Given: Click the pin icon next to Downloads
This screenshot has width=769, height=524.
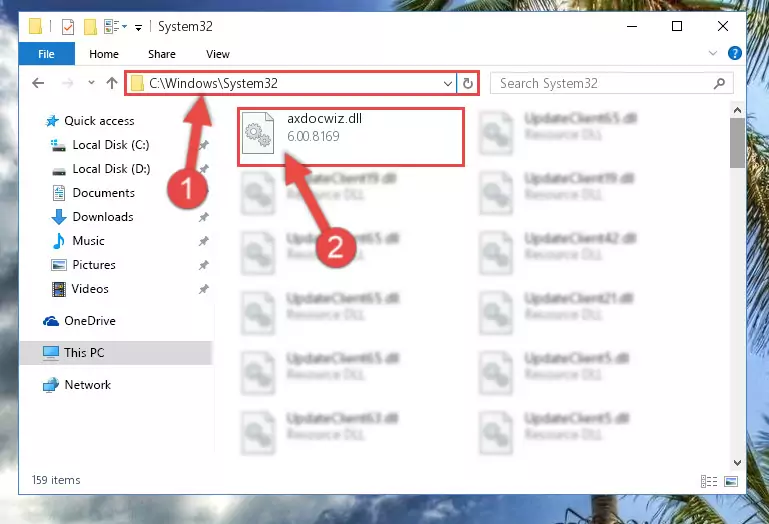Looking at the screenshot, I should [x=204, y=217].
